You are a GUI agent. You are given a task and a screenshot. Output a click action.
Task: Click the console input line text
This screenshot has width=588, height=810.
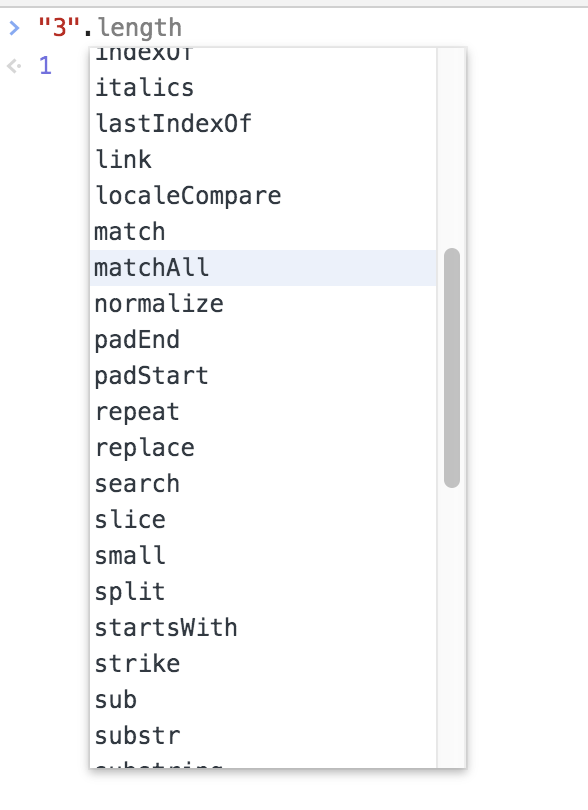point(110,27)
